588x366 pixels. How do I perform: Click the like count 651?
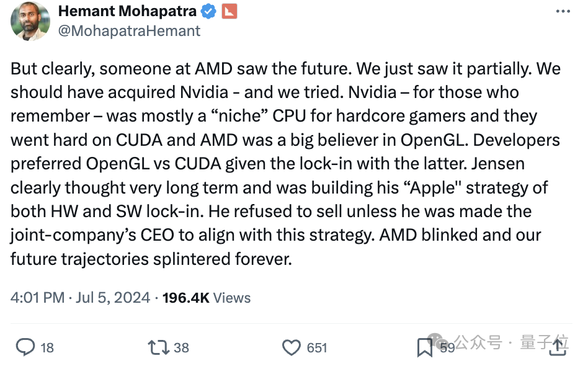pos(316,348)
